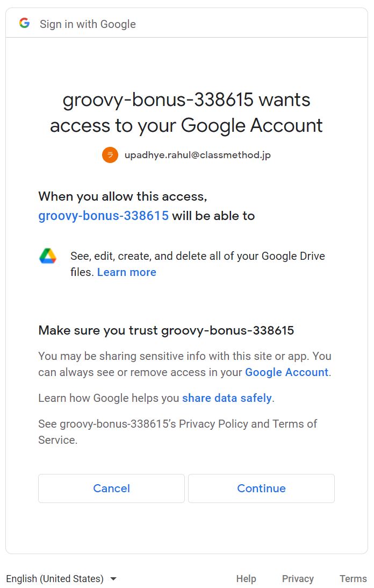Screen dimensions: 374x588
Task: Open the blue groovy-bonus-338615 app link
Action: (103, 216)
